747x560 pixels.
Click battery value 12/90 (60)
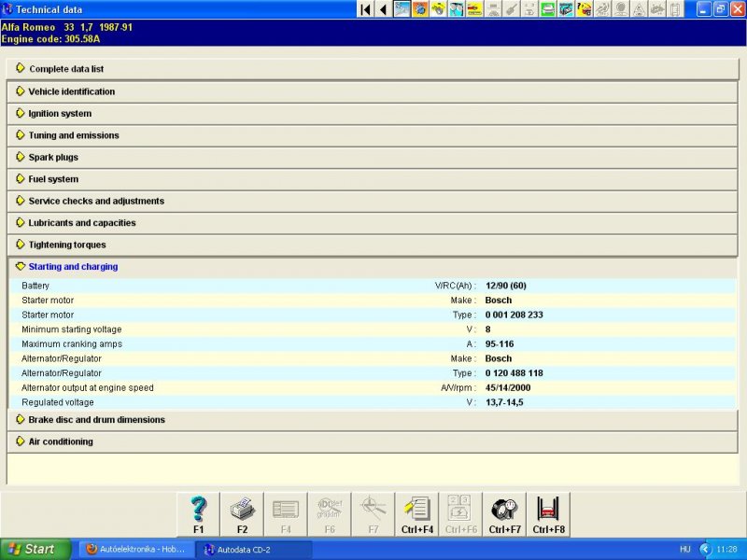506,286
